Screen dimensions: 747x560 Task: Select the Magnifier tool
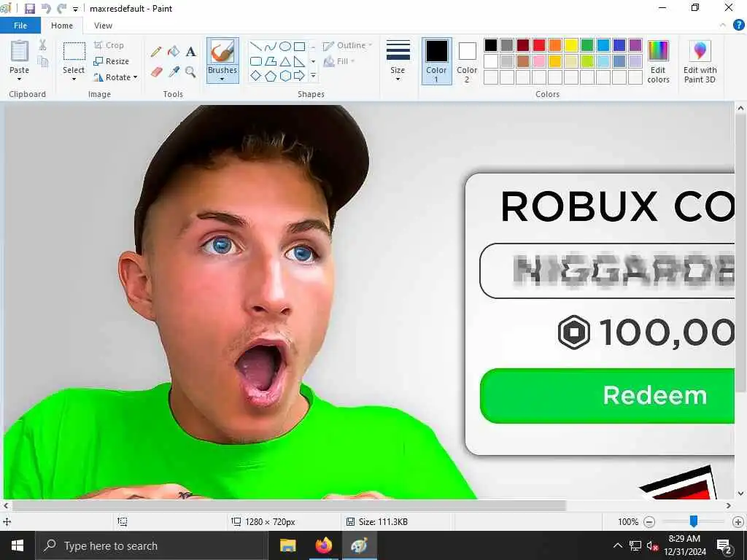190,72
